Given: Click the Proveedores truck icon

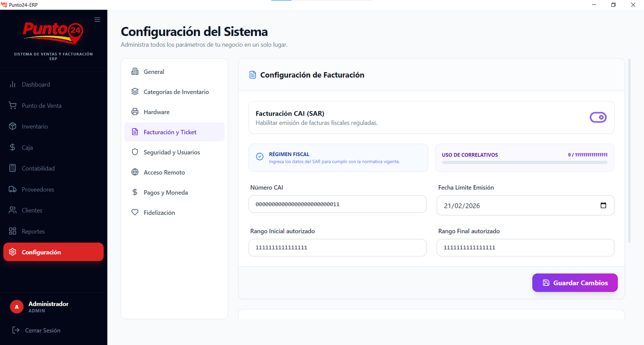Looking at the screenshot, I should click(x=13, y=189).
